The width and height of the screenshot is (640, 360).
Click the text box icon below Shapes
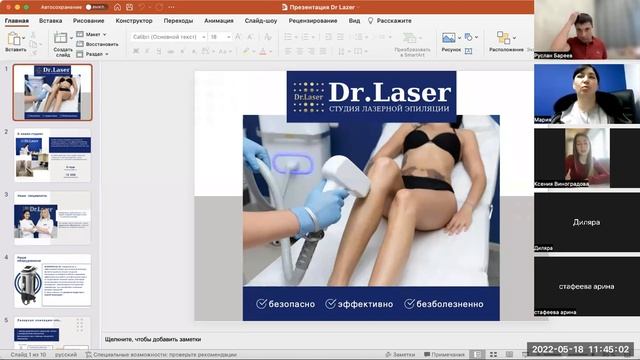pos(469,51)
